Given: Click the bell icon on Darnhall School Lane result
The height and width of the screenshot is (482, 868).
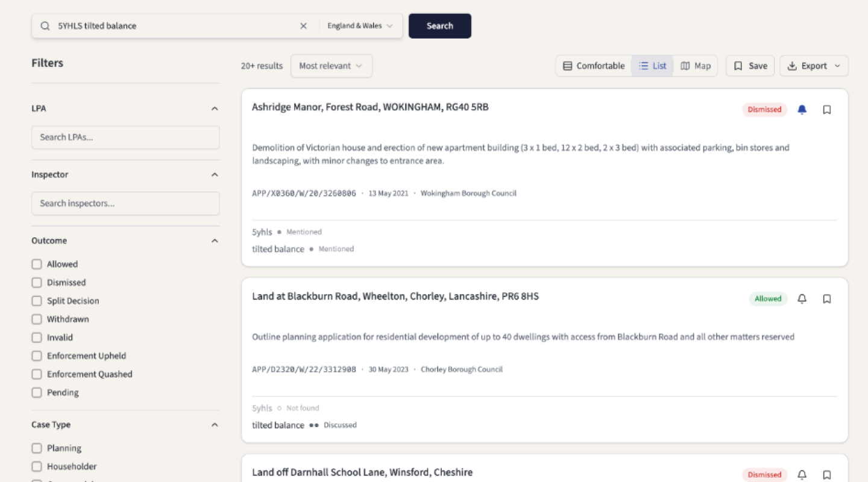Looking at the screenshot, I should click(x=802, y=475).
